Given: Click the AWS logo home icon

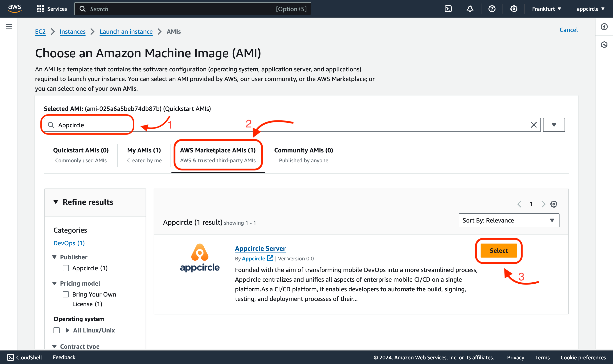Looking at the screenshot, I should coord(15,9).
